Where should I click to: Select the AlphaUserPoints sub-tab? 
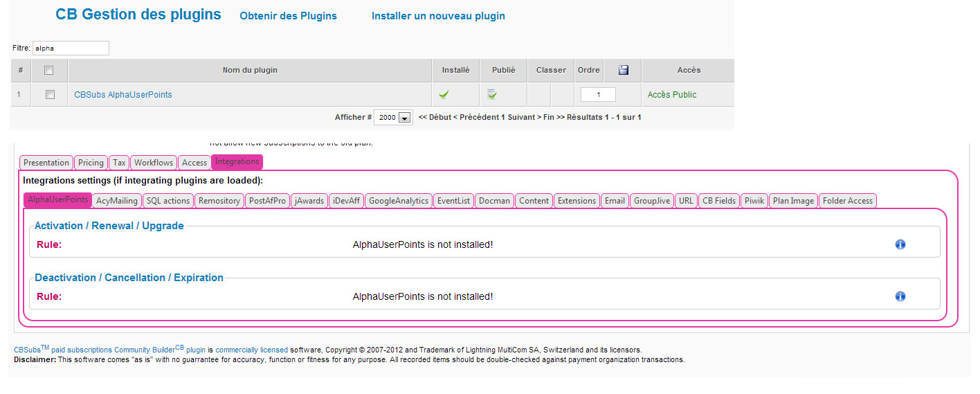[x=58, y=200]
